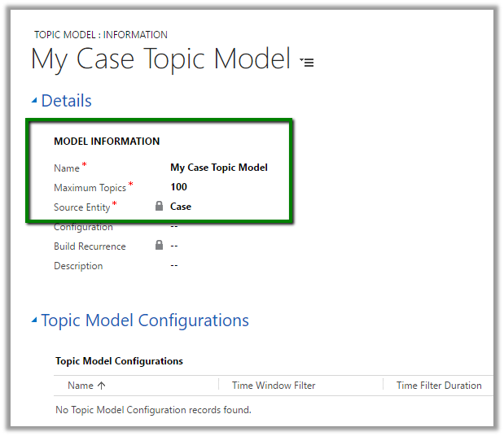
Task: Click the Details section heading text
Action: pyautogui.click(x=66, y=101)
